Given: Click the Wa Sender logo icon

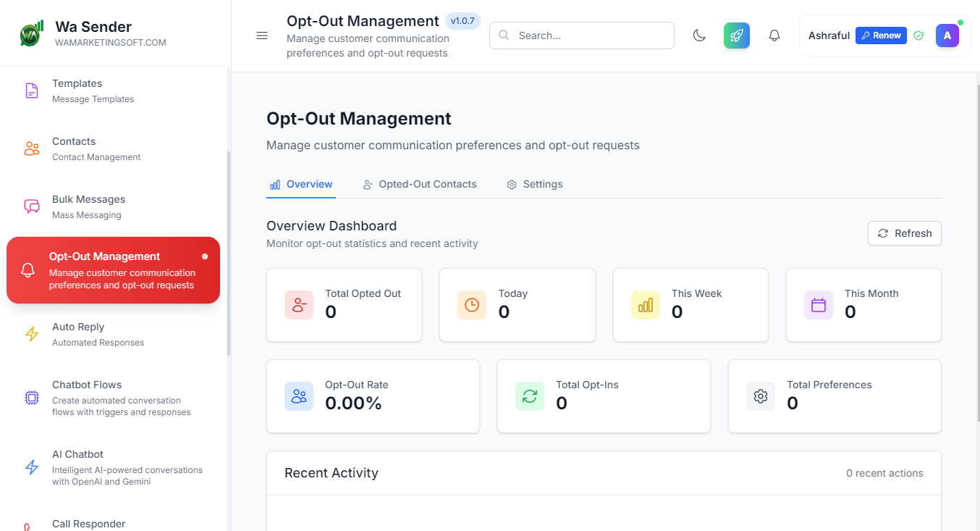Looking at the screenshot, I should pyautogui.click(x=31, y=34).
